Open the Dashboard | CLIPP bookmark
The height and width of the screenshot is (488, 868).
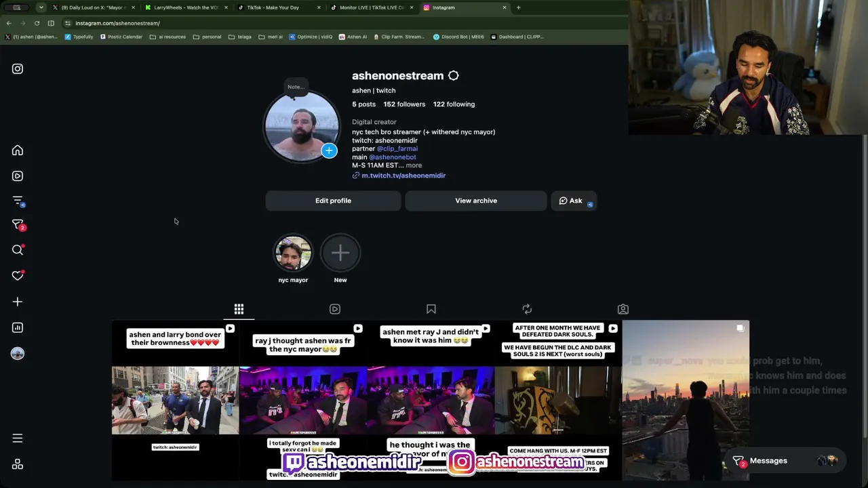[517, 37]
